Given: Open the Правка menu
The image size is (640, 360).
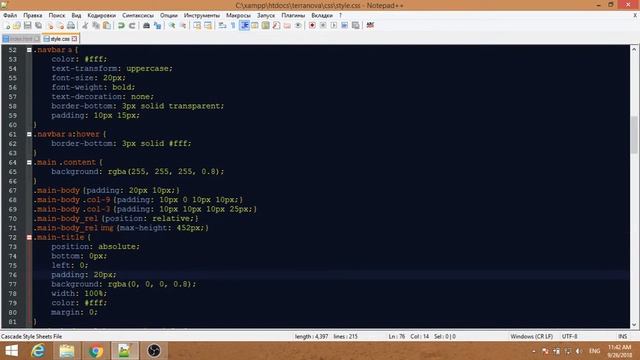Looking at the screenshot, I should pyautogui.click(x=33, y=15).
